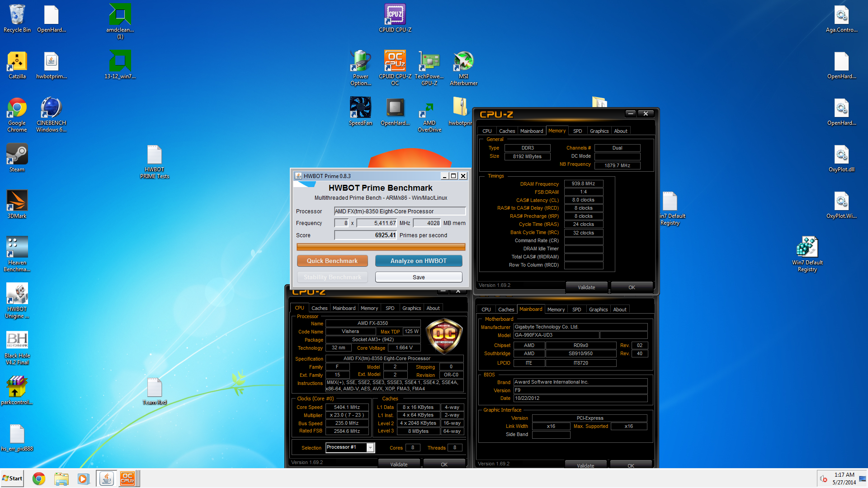868x488 pixels.
Task: Click Validate in CPU-Z CPU window
Action: pos(399,464)
